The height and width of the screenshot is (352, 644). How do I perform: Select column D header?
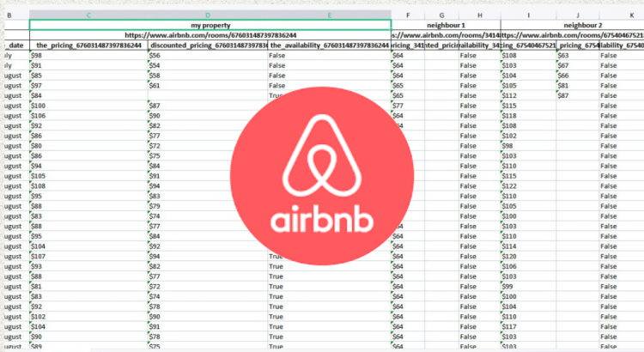(208, 15)
